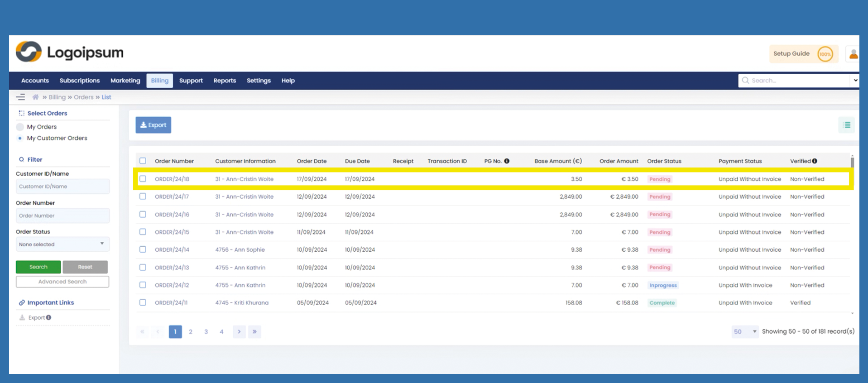Open the records-per-page 50 dropdown
Image resolution: width=868 pixels, height=383 pixels.
tap(744, 332)
